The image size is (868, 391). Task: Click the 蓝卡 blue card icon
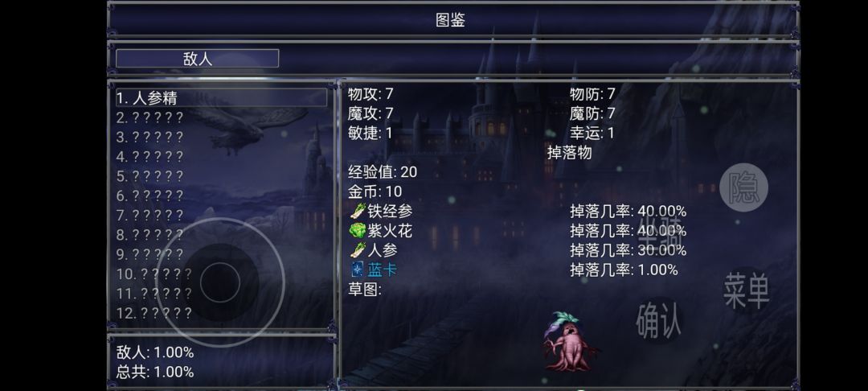357,270
